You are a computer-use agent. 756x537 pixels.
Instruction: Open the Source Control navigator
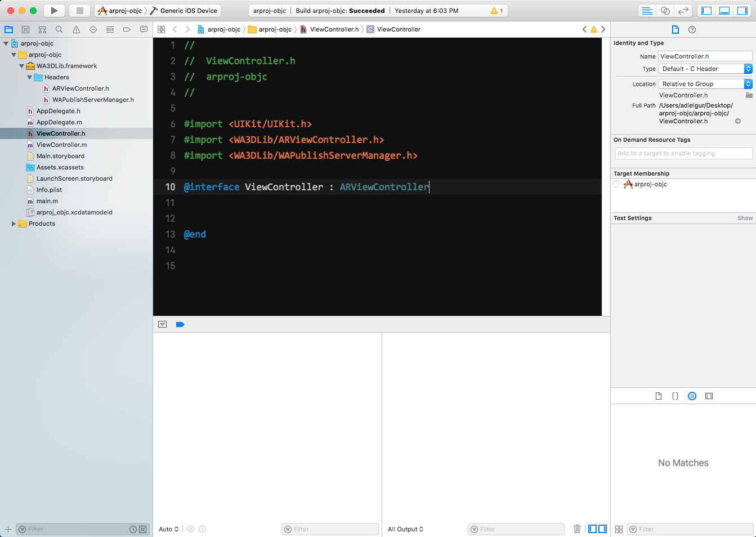point(25,29)
